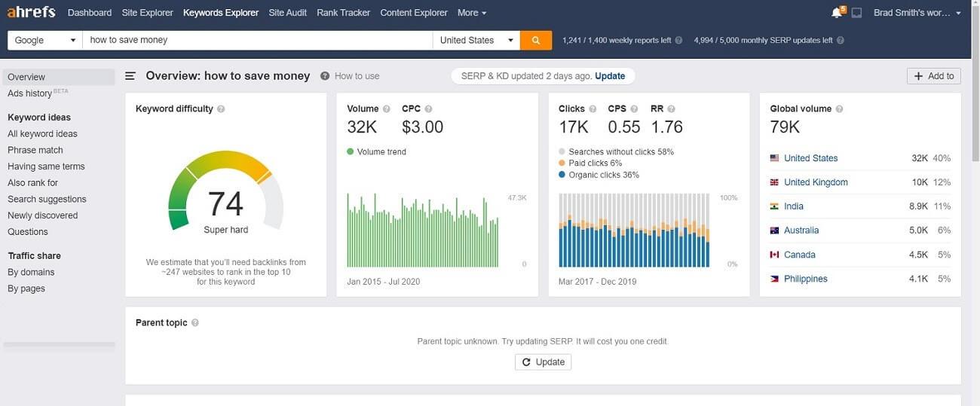Open Content Explorer
Image resolution: width=980 pixels, height=406 pixels.
tap(414, 13)
